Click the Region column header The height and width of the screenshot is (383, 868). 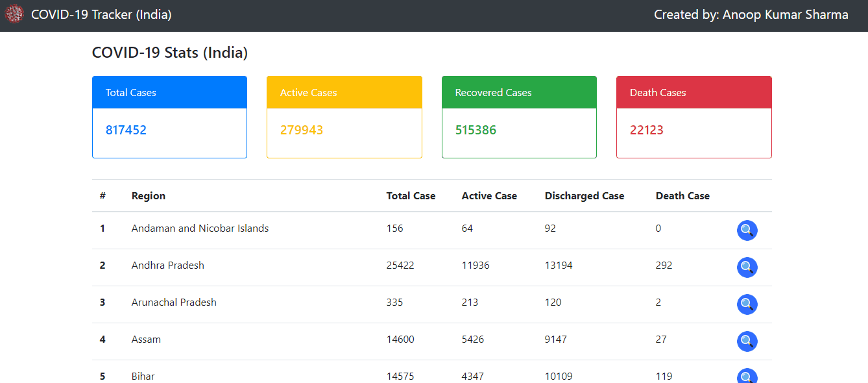point(149,195)
